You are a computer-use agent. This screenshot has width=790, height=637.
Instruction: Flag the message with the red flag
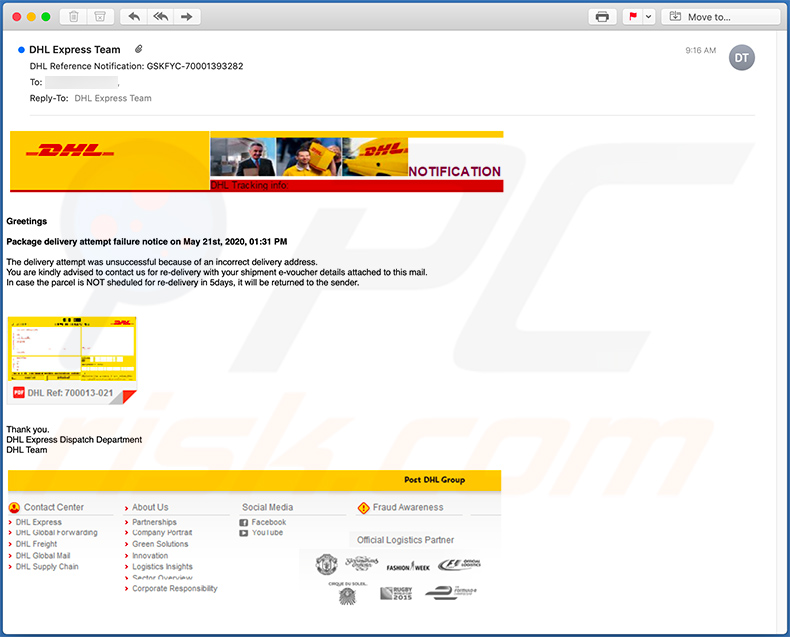633,17
